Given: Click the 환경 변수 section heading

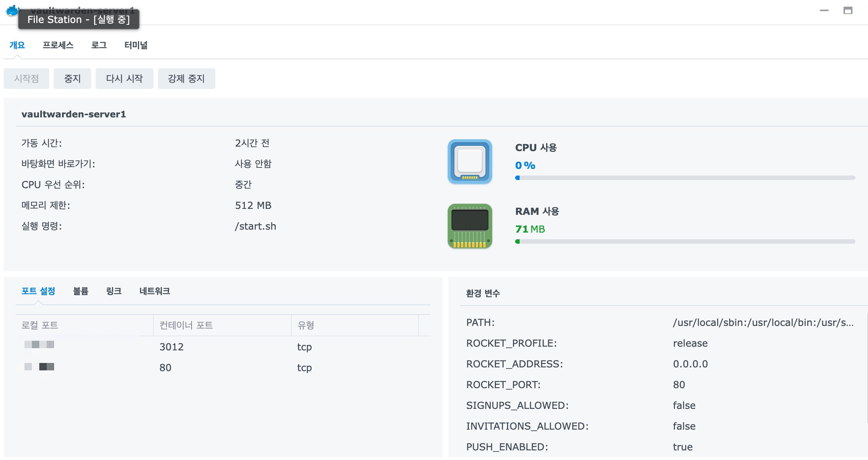Looking at the screenshot, I should (x=483, y=293).
